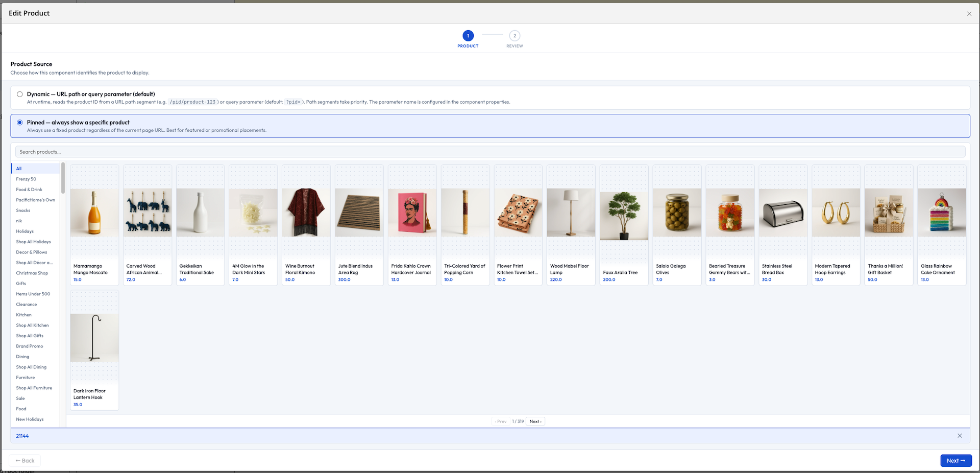Choose the Clearance category
980x473 pixels.
tap(35, 304)
